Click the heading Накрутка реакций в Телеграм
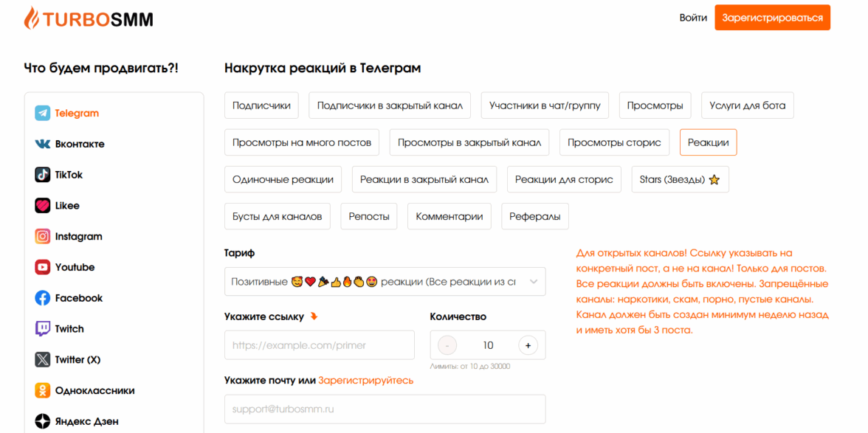This screenshot has height=433, width=868. (323, 69)
